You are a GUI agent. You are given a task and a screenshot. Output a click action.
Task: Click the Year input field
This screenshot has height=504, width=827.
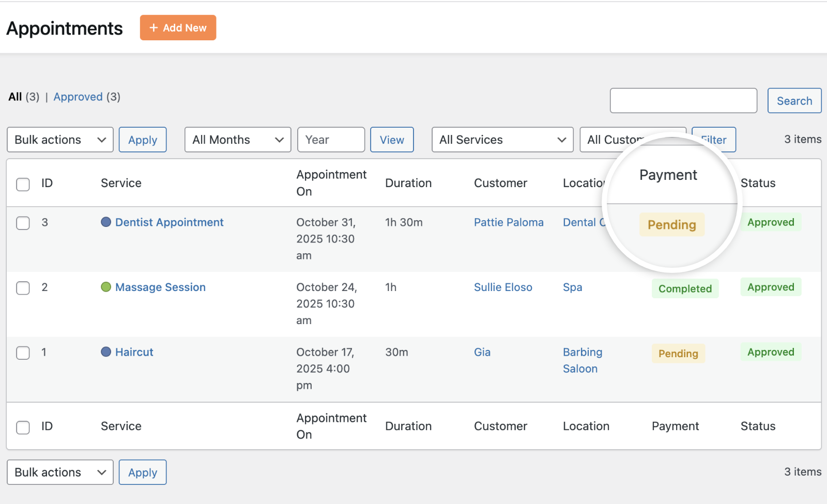pyautogui.click(x=331, y=140)
